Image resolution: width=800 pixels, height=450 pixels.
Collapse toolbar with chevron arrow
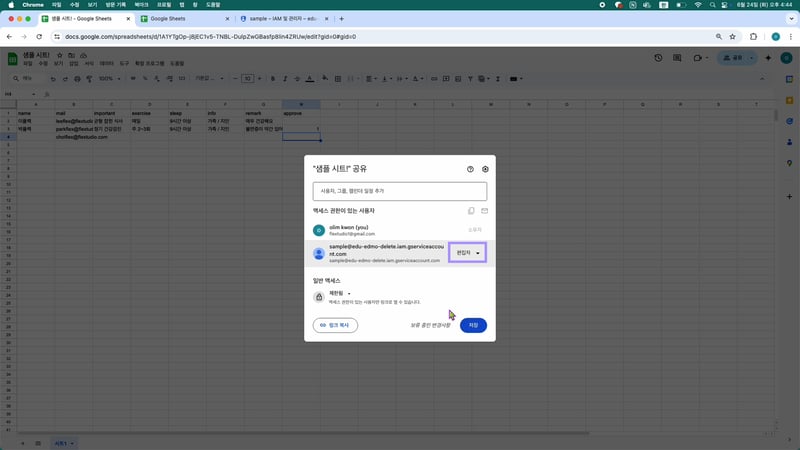pos(762,79)
